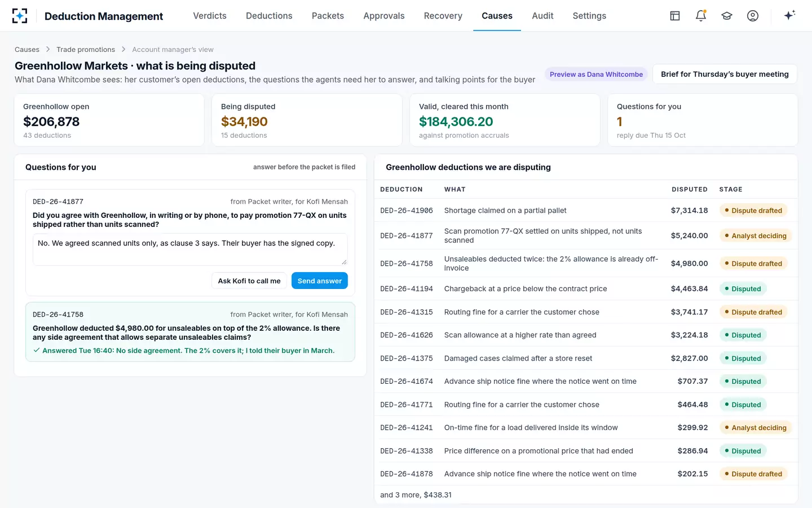Click Analyst deciding badge for DED-26-41241
This screenshot has width=812, height=508.
coord(756,428)
